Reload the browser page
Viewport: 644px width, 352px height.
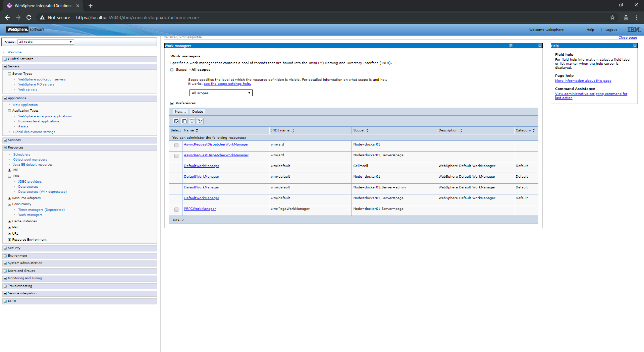point(29,17)
